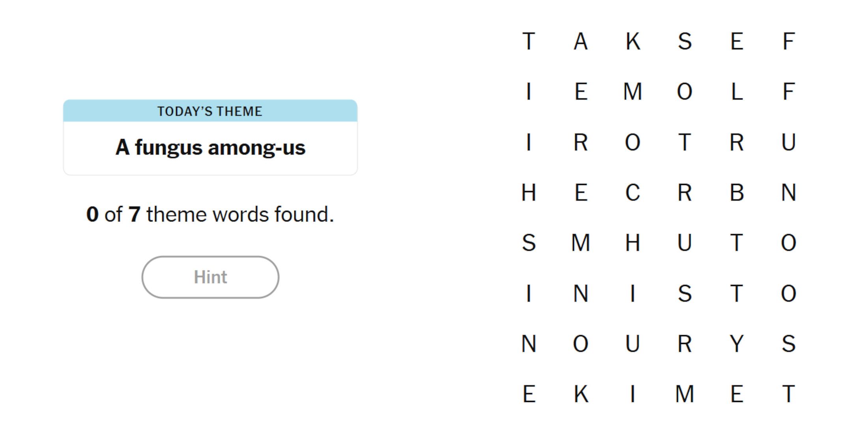
Task: Tap the T ending the bottom row
Action: 788,394
